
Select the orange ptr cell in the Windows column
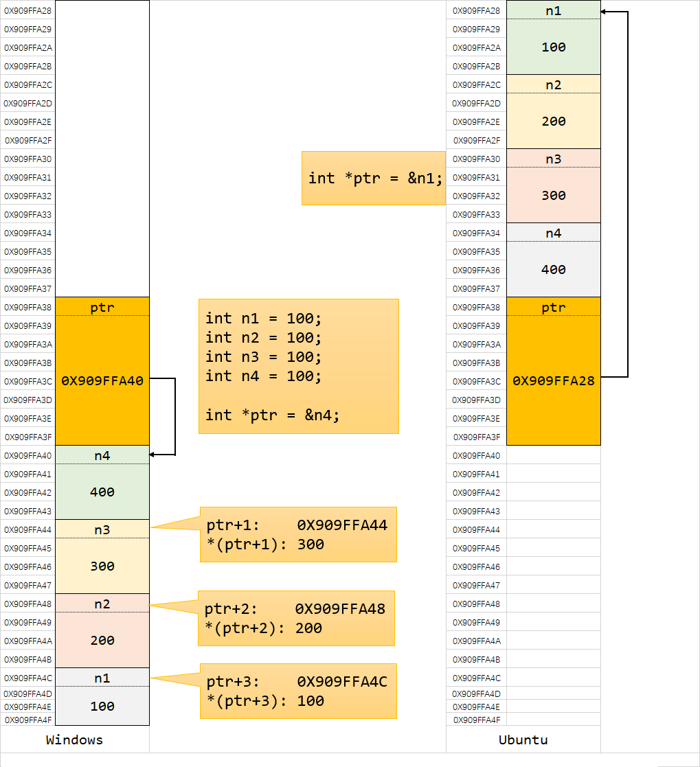pyautogui.click(x=102, y=371)
